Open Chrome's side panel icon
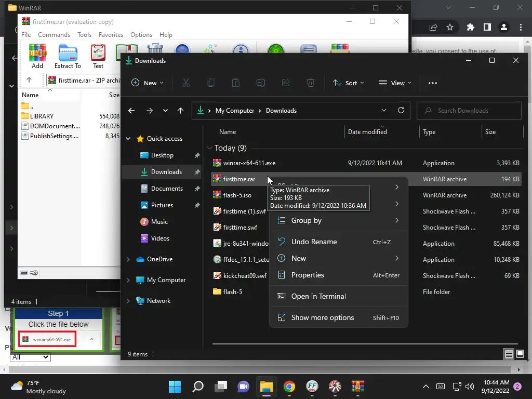 tap(487, 27)
